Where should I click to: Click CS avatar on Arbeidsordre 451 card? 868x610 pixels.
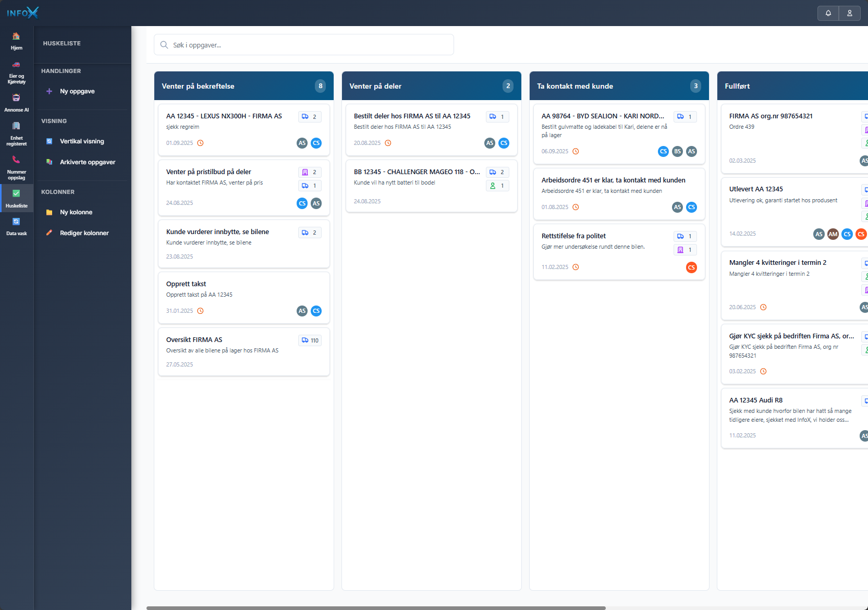tap(691, 207)
